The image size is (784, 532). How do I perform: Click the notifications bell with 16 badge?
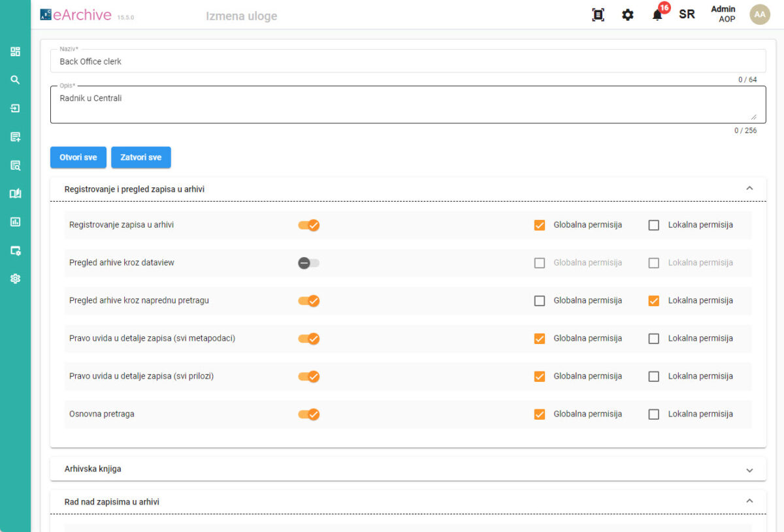click(657, 15)
